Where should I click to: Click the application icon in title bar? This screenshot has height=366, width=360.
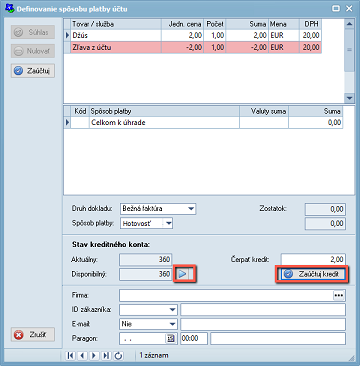(10, 9)
